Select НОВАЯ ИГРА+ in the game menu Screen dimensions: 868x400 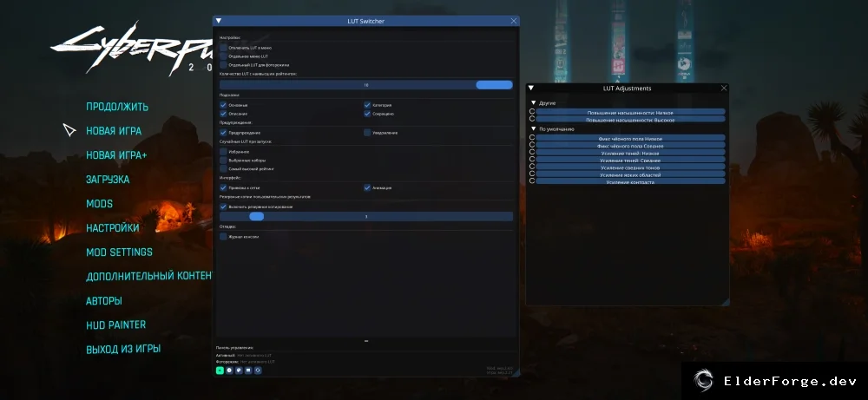tap(116, 155)
